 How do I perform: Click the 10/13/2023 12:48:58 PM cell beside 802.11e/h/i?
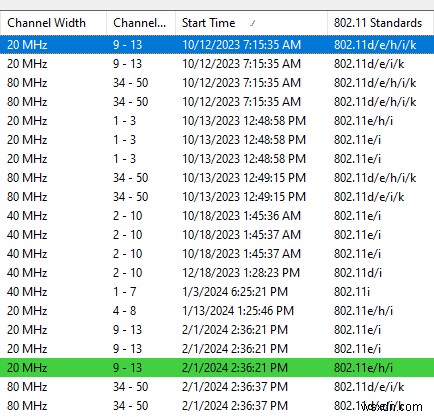click(244, 121)
